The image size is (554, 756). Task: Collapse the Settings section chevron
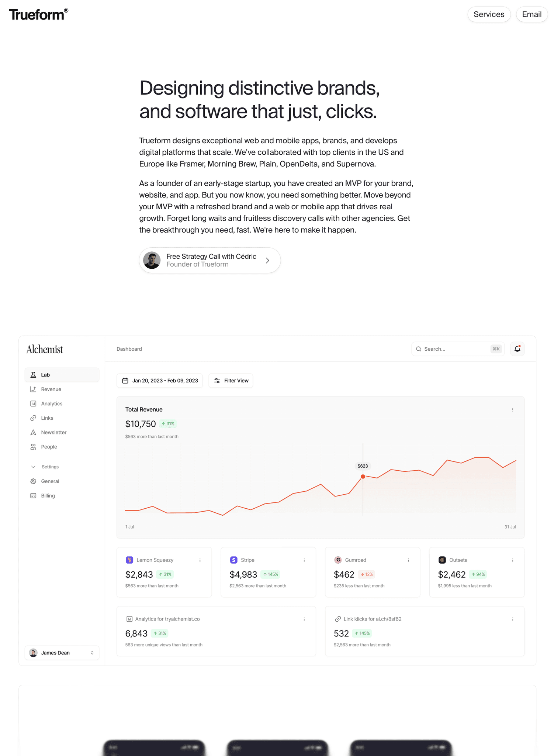[33, 467]
